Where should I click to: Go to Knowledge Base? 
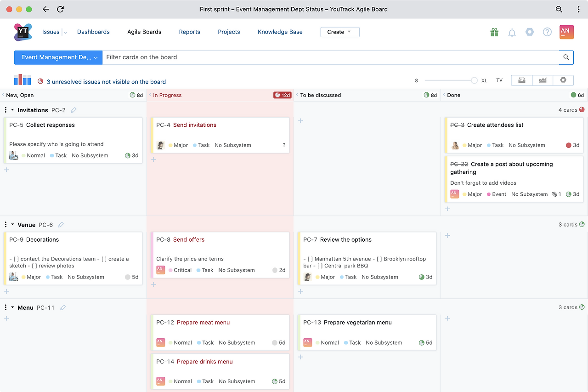tap(280, 32)
